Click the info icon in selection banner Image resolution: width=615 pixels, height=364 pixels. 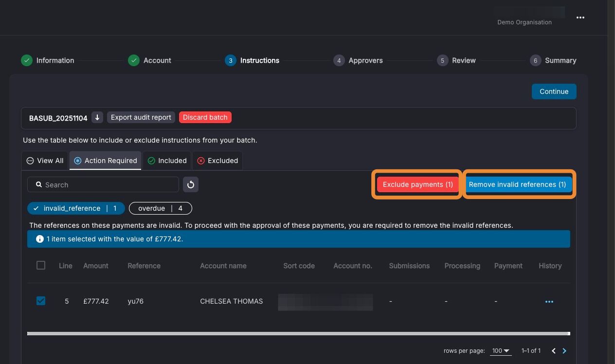40,239
